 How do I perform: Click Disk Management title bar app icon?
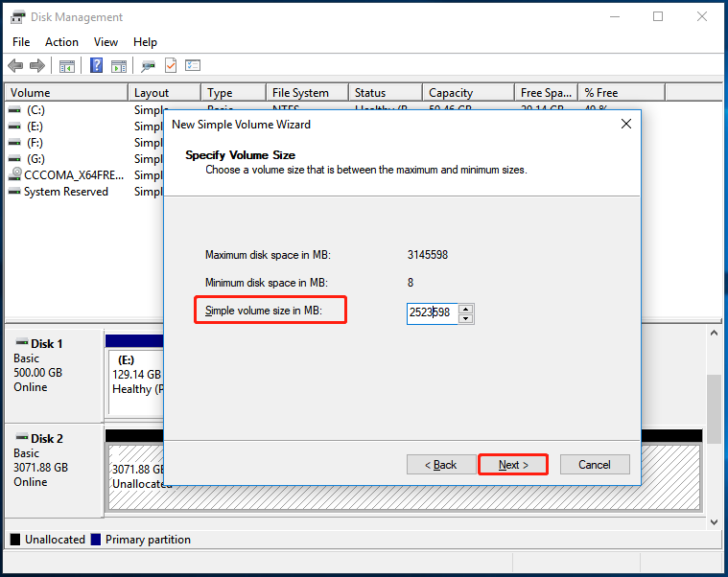point(17,17)
